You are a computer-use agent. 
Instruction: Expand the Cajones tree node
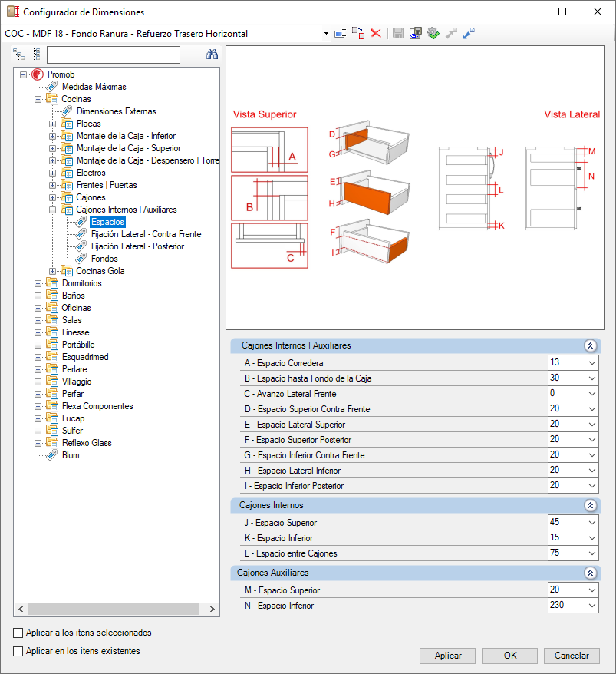[52, 198]
